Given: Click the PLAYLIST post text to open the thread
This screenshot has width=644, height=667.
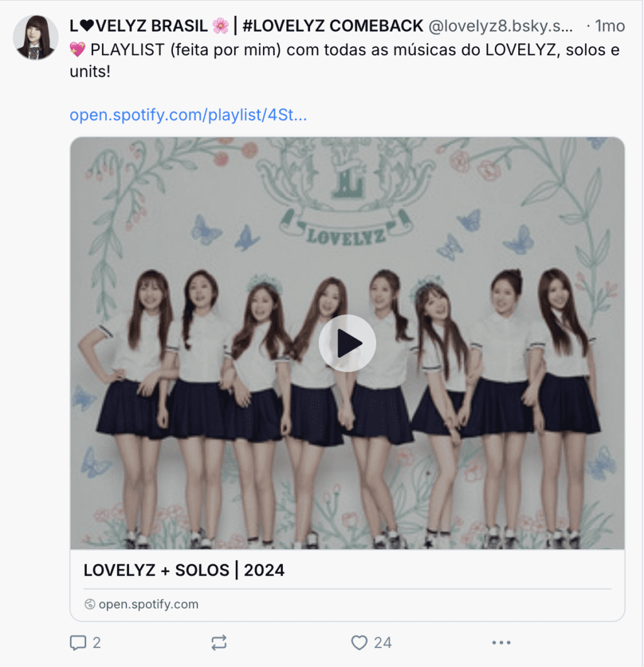Looking at the screenshot, I should (345, 60).
